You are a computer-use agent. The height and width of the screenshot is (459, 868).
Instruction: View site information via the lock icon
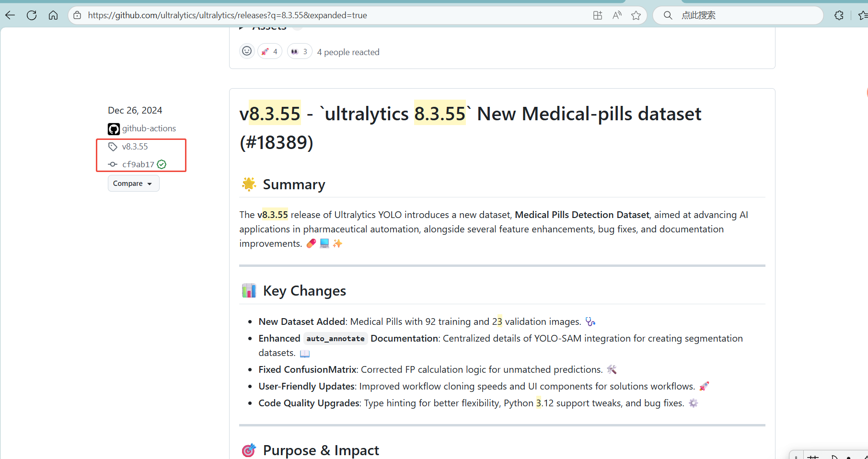click(x=77, y=15)
